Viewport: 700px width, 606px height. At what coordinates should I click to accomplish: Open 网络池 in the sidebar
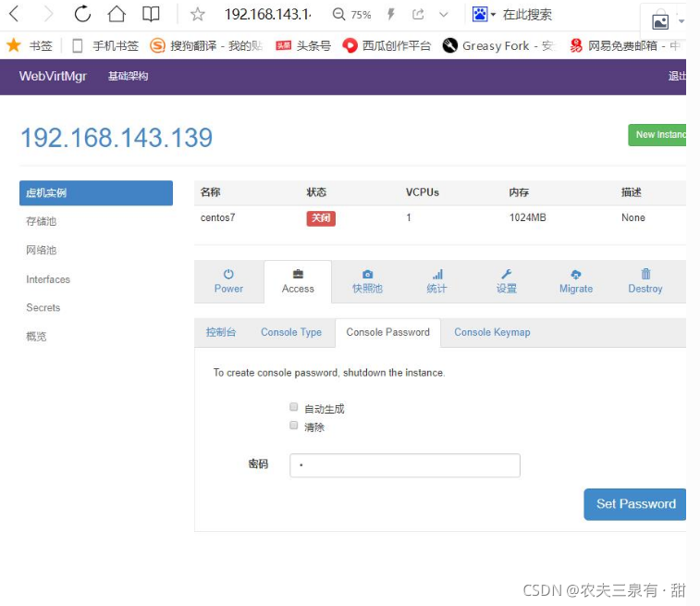click(41, 250)
